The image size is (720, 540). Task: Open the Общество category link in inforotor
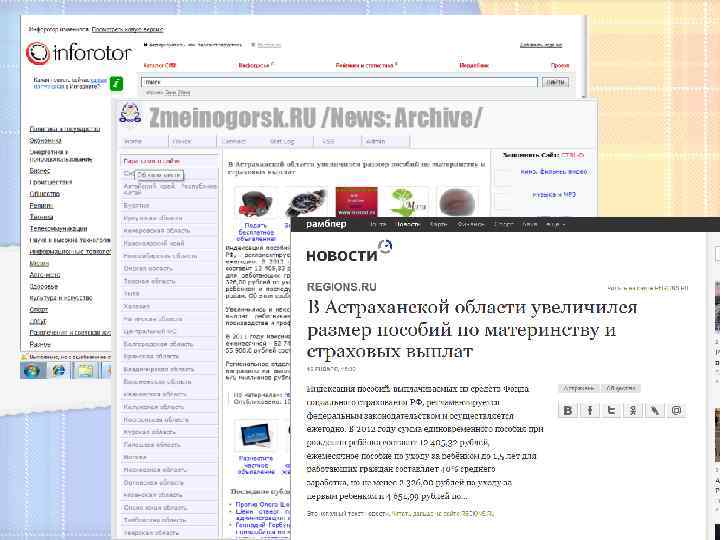45,194
